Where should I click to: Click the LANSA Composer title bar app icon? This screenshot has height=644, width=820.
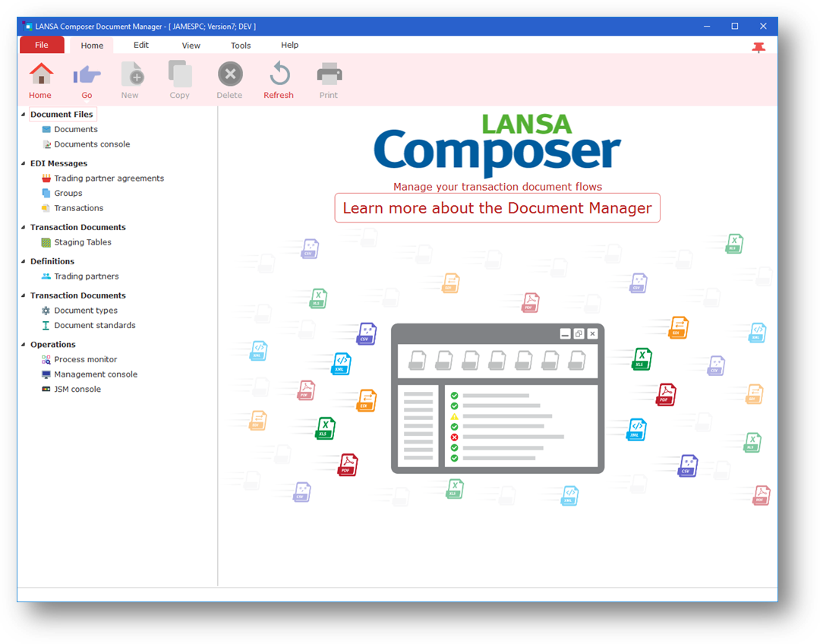[x=27, y=26]
